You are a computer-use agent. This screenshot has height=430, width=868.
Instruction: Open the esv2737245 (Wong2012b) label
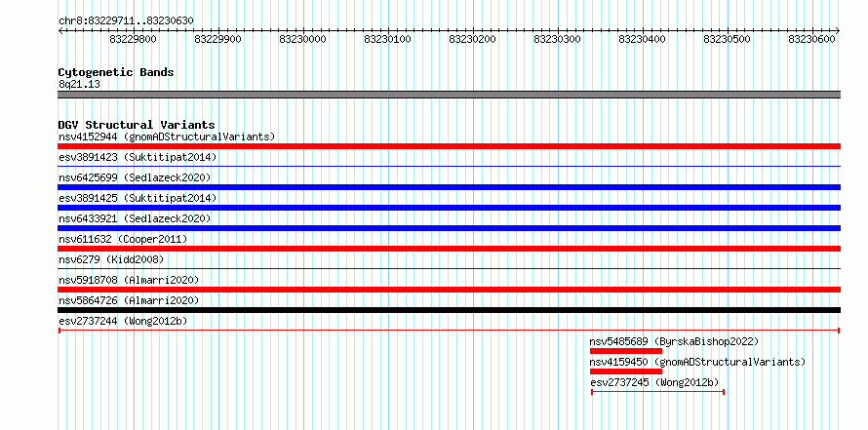coord(655,382)
